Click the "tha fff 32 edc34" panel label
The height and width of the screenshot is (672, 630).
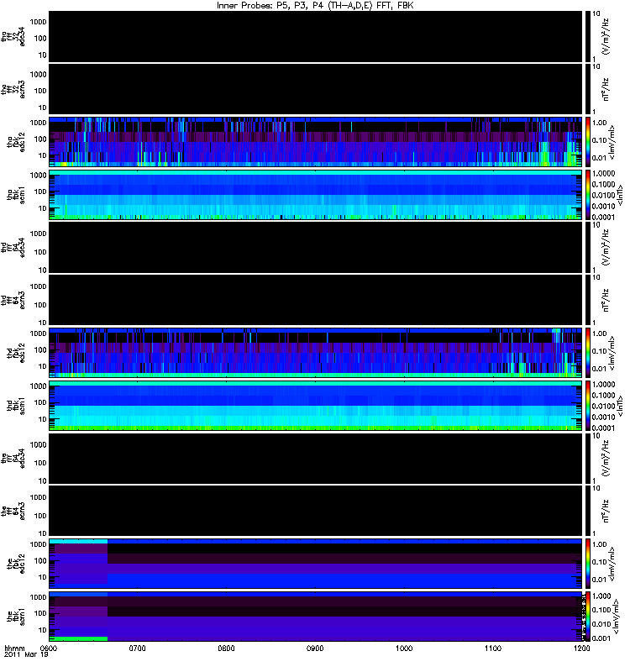(13, 37)
